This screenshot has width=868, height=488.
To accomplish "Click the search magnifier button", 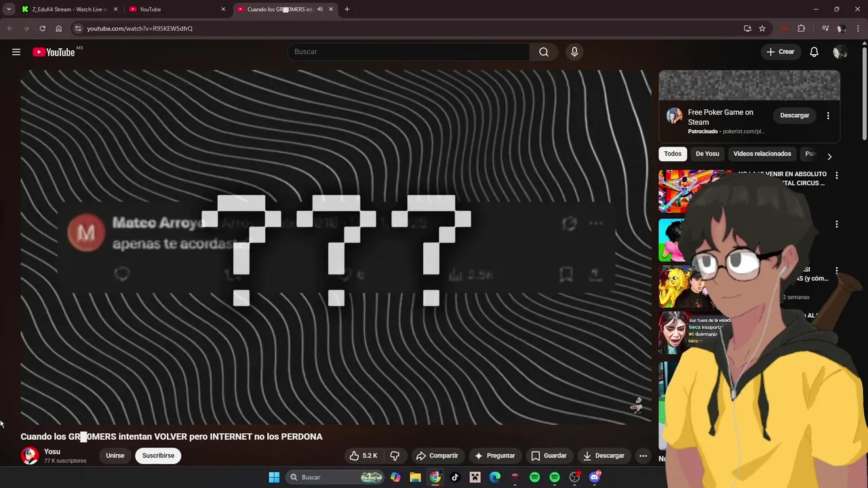I will point(544,52).
